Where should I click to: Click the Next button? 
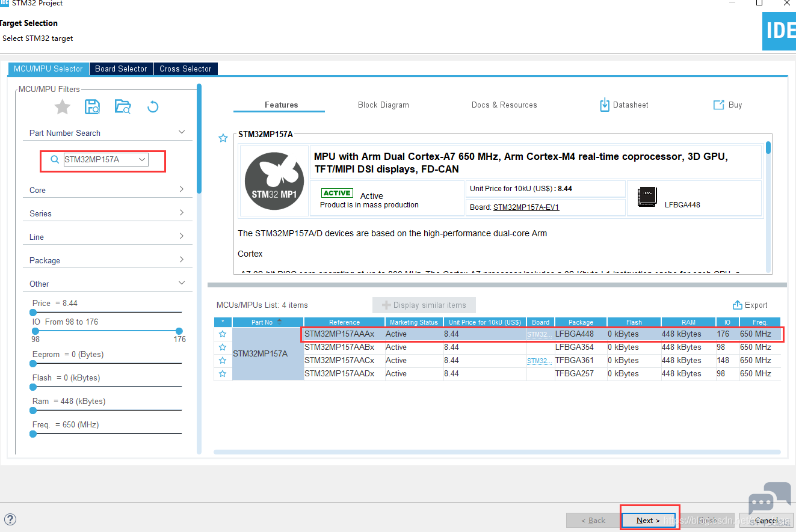[649, 520]
